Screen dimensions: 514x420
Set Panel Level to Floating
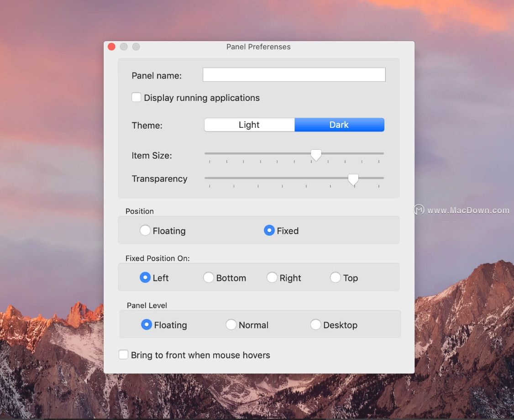147,325
